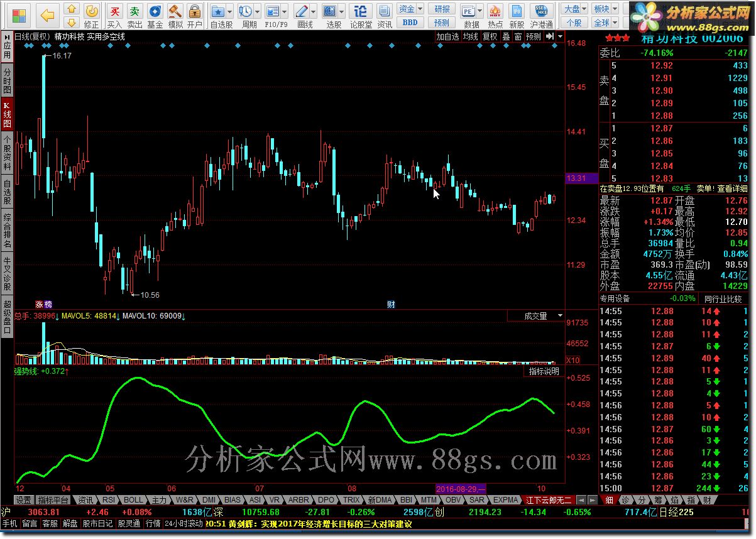Viewport: 756px width, 539px height.
Task: Click the 2016-08-29 date marker on timeline
Action: [461, 488]
